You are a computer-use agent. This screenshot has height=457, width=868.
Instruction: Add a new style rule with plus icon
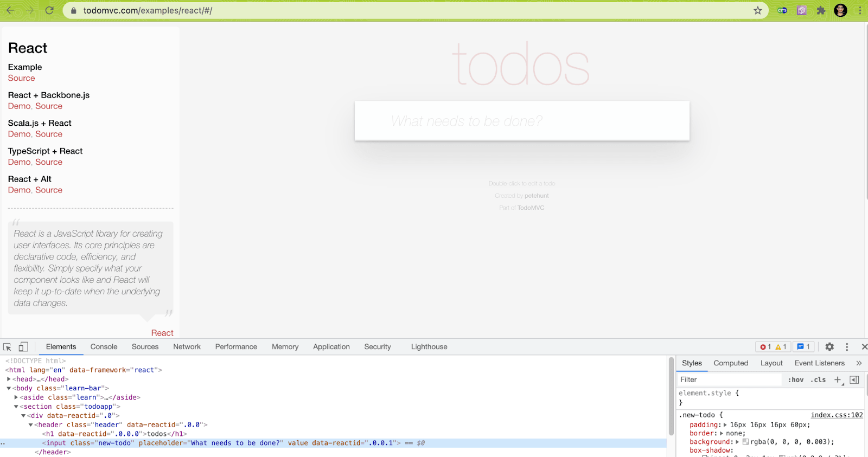click(x=838, y=379)
